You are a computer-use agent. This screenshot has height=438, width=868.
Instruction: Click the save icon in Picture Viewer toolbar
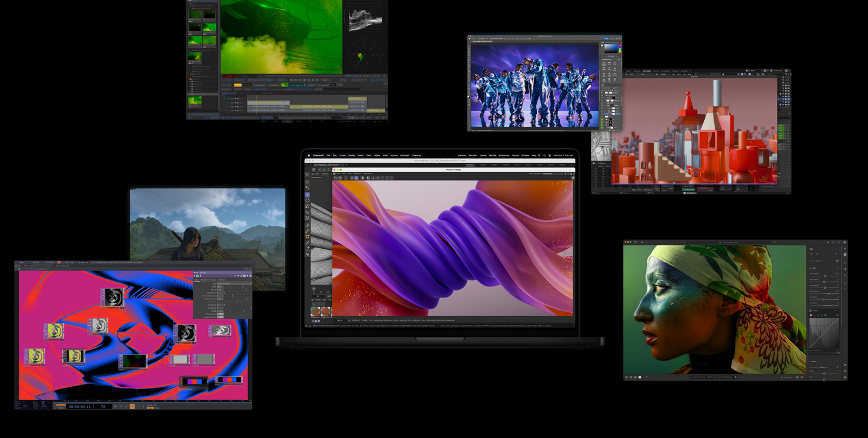coord(340,178)
